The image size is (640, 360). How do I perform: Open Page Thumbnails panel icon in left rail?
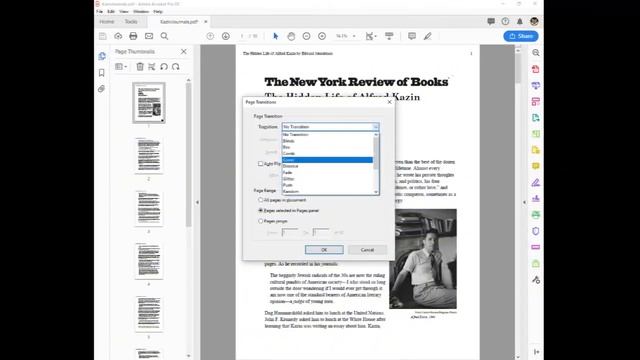click(x=102, y=56)
